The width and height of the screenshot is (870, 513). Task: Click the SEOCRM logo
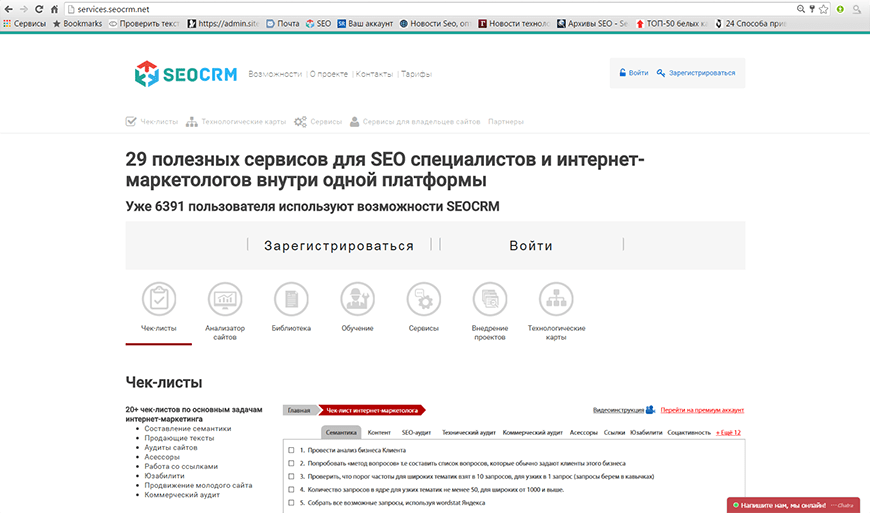point(186,74)
